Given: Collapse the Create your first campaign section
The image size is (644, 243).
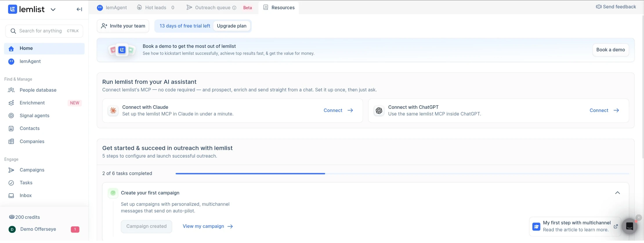Looking at the screenshot, I should coord(618,193).
